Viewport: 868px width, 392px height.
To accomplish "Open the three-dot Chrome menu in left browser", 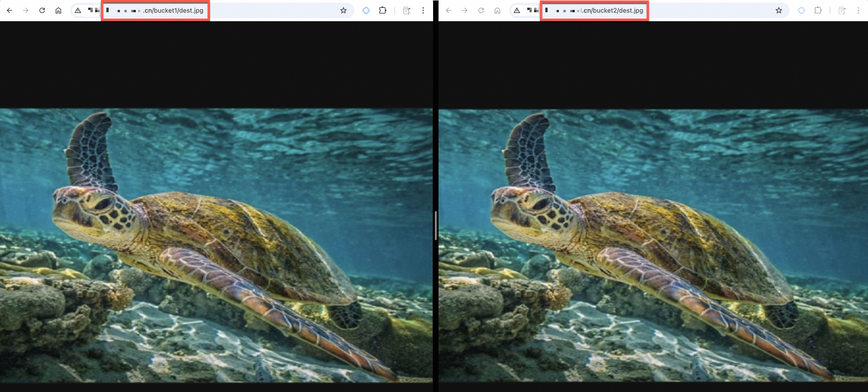I will pyautogui.click(x=423, y=10).
